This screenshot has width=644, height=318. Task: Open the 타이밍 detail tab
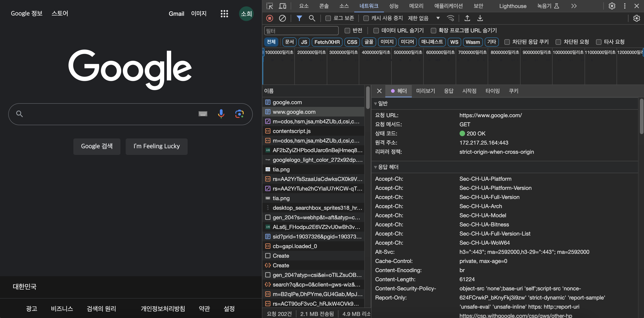point(492,91)
